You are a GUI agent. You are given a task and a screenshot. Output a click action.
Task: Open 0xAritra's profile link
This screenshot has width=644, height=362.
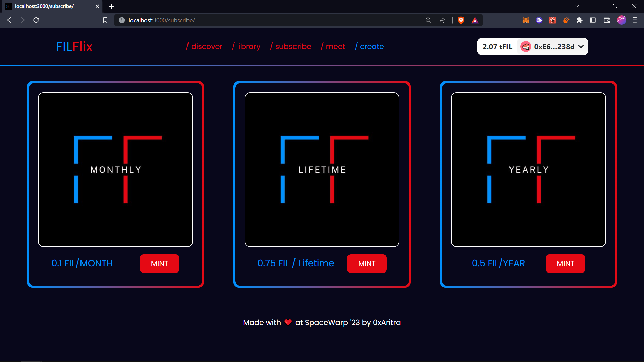click(387, 322)
